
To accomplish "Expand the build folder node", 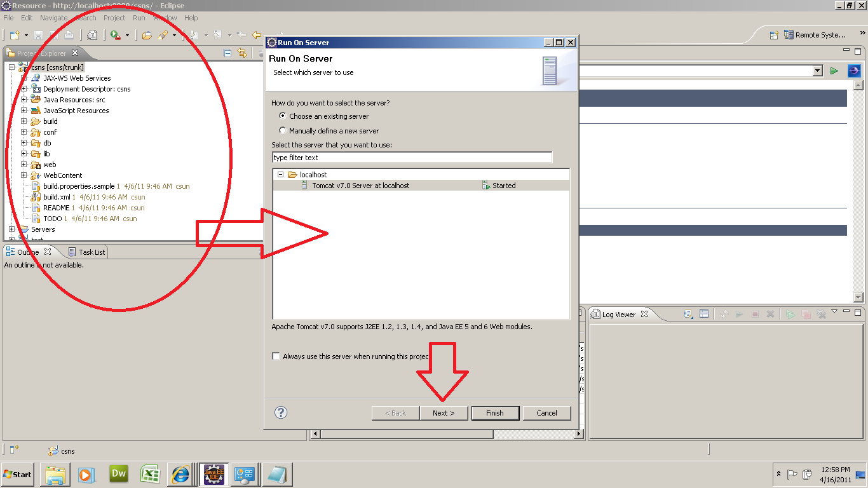I will [24, 121].
